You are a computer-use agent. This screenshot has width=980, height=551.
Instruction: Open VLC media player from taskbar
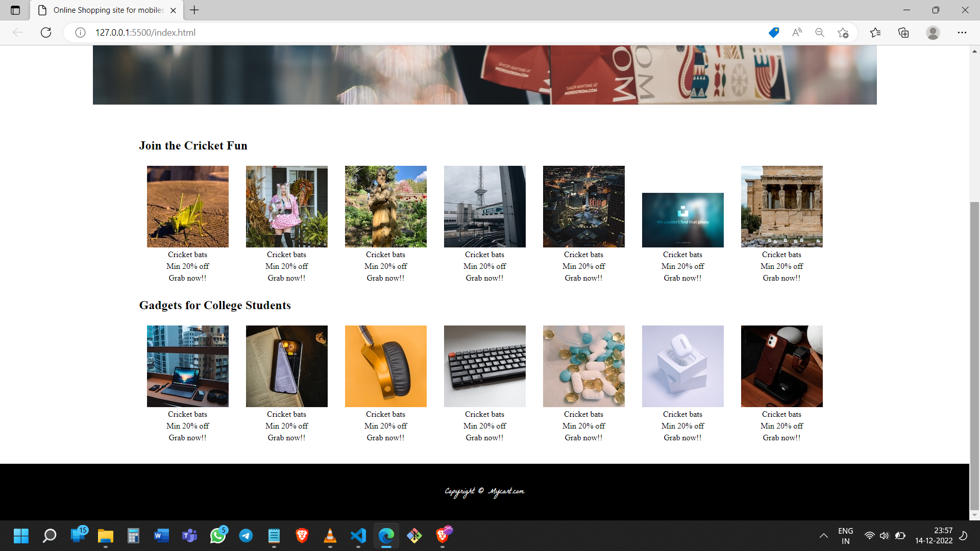click(330, 536)
